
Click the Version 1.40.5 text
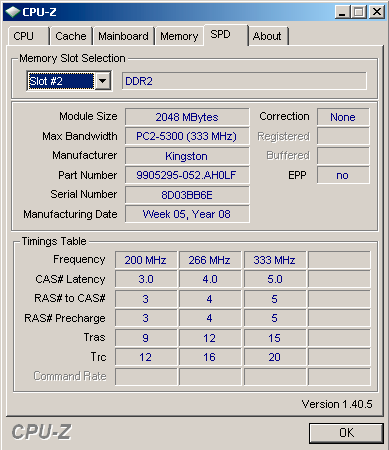337,404
